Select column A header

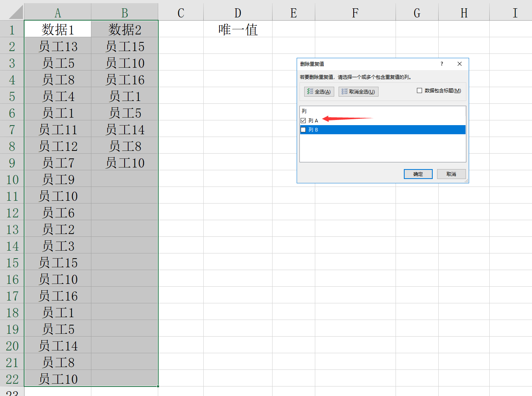[58, 12]
